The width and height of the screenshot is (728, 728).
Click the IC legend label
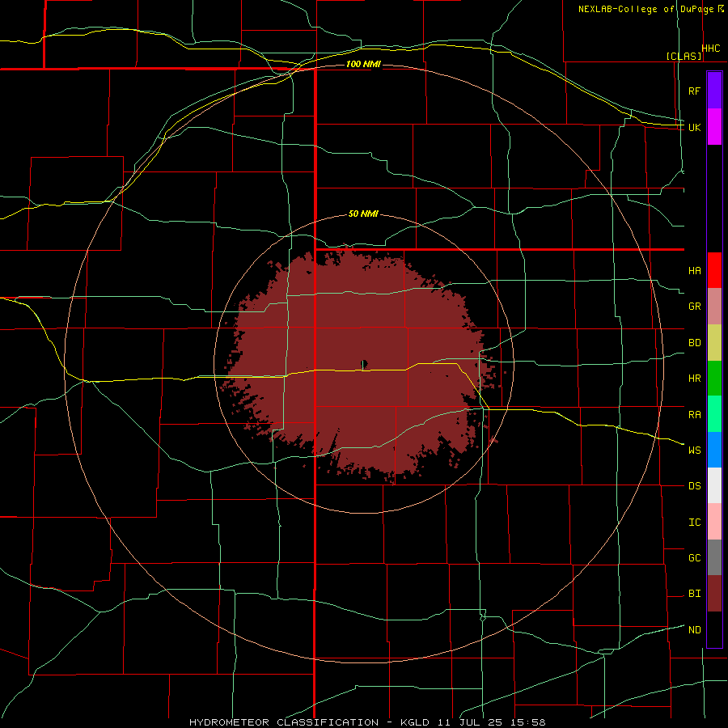click(x=694, y=523)
